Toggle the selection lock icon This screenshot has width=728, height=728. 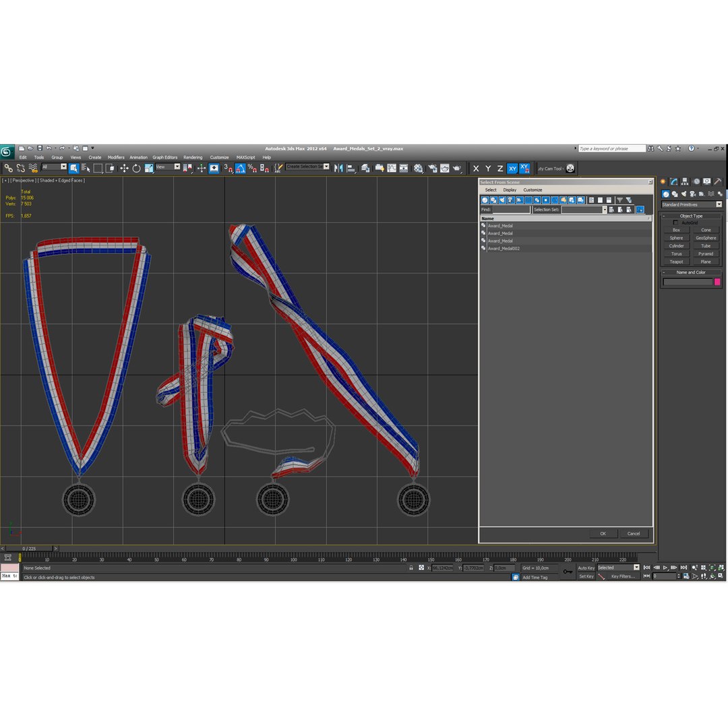(411, 568)
